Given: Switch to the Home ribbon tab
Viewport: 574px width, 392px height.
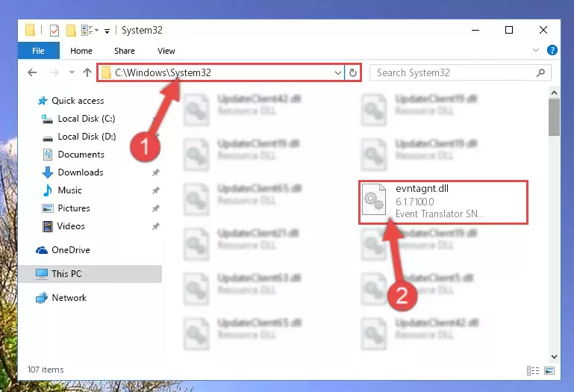Looking at the screenshot, I should click(x=81, y=51).
